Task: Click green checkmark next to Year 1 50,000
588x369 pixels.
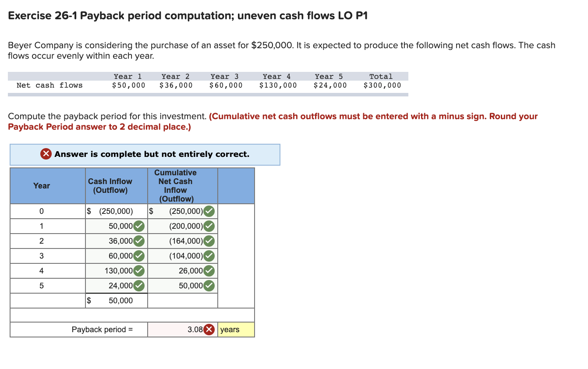Action: [139, 226]
